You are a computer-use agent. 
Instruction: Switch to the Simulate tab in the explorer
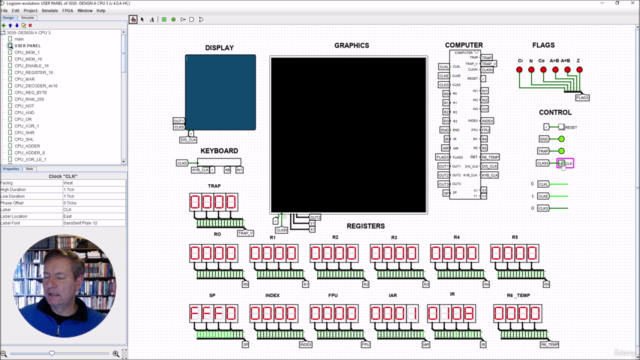pyautogui.click(x=27, y=18)
